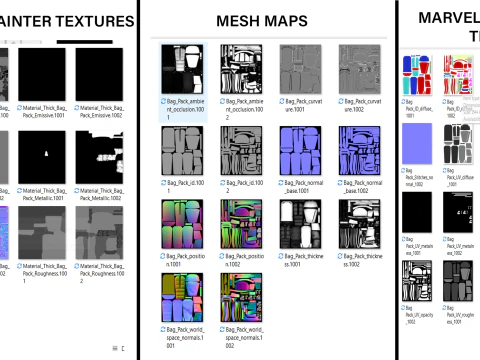Open the Bag_Pack_position.1001 gradient thumbnail

182,224
